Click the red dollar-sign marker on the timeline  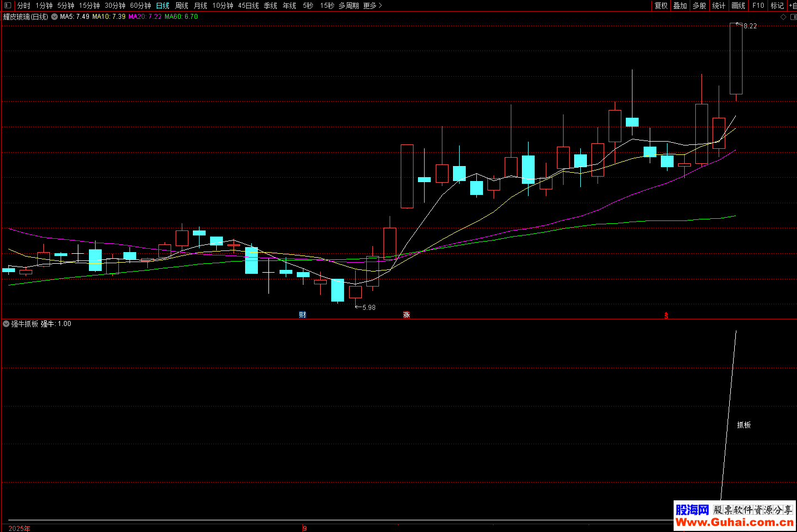(666, 315)
